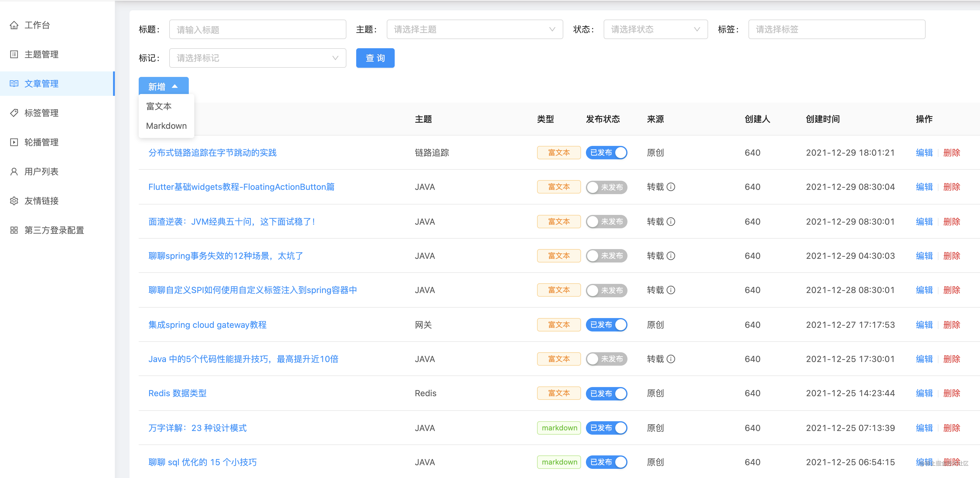Screen dimensions: 980x478
Task: Open article 分布式链路追踪在字节跳动的实践
Action: 212,153
